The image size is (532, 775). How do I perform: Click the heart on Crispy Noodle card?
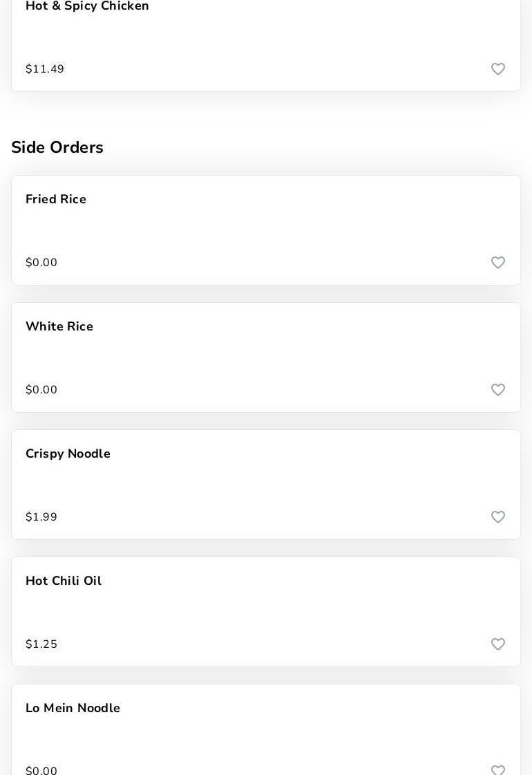tap(498, 517)
